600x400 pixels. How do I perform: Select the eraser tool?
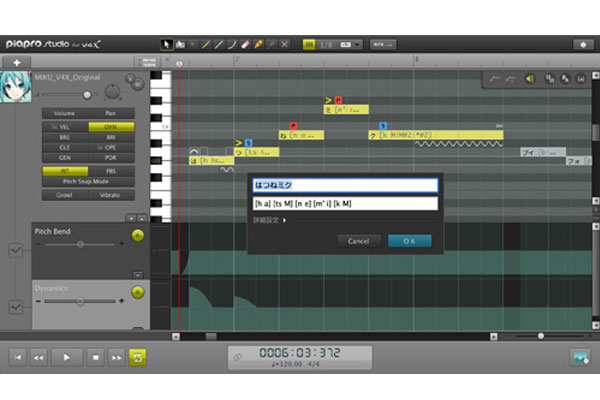coord(245,44)
